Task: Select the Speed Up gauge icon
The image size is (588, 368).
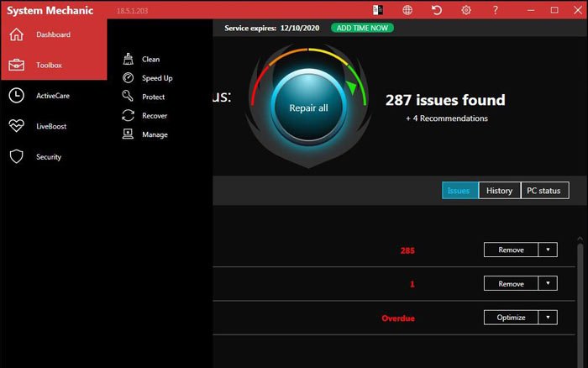Action: (129, 77)
